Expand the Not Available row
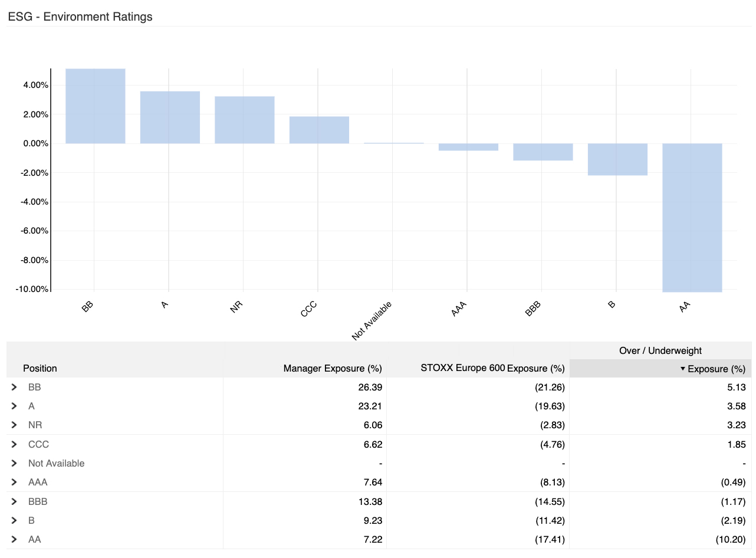 point(14,463)
